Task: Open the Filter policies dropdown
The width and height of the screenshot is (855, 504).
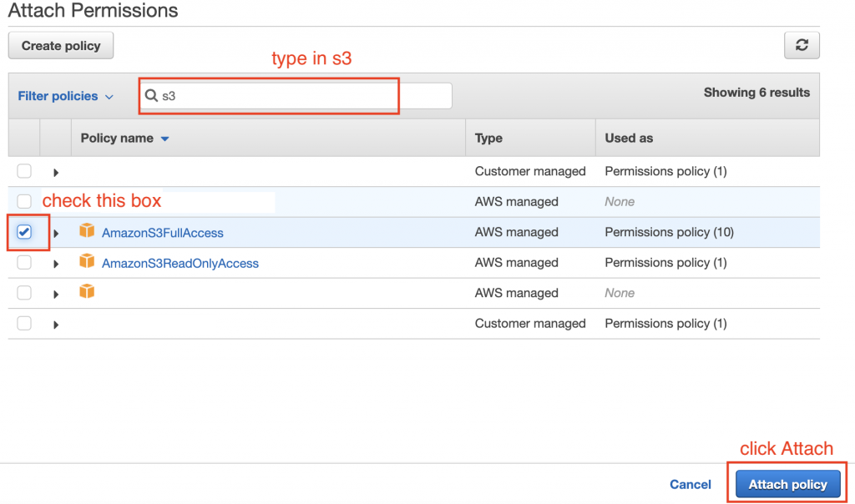Action: [65, 96]
